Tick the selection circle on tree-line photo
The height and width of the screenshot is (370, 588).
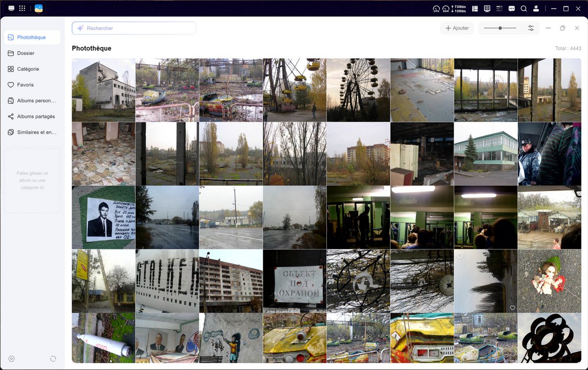(460, 255)
